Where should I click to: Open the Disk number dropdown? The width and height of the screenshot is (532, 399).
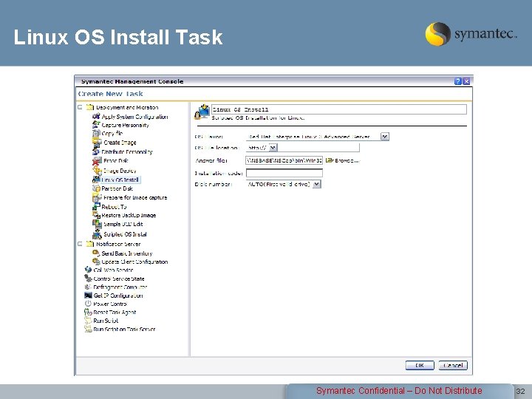[x=316, y=184]
